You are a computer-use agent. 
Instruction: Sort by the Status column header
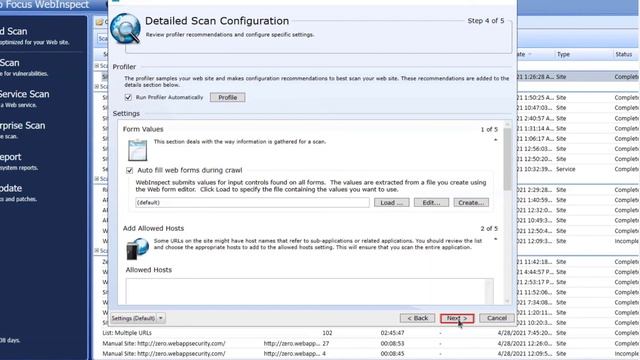pos(624,54)
